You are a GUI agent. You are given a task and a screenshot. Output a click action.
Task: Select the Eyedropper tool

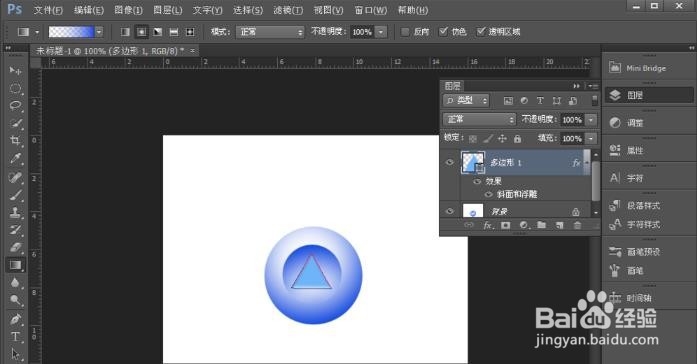(15, 159)
